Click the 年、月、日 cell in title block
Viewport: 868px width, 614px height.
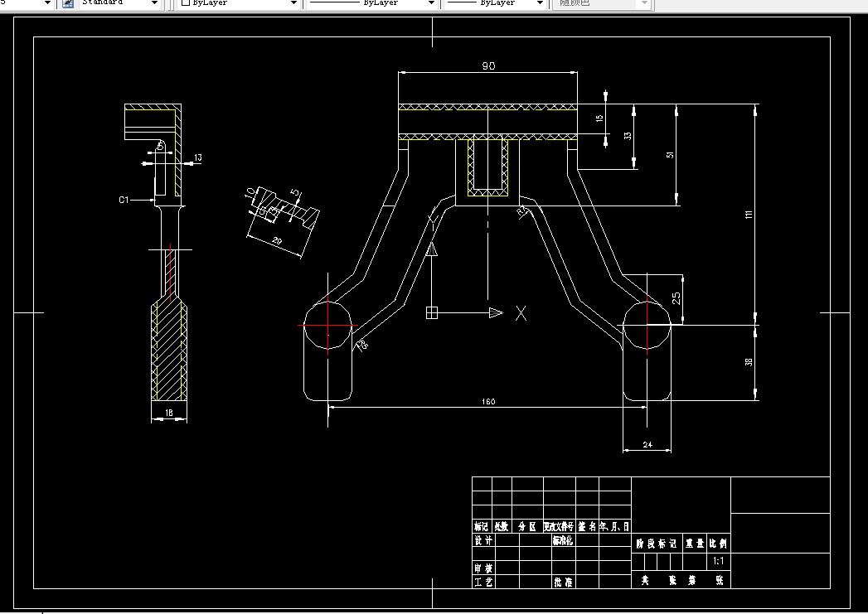(x=614, y=527)
